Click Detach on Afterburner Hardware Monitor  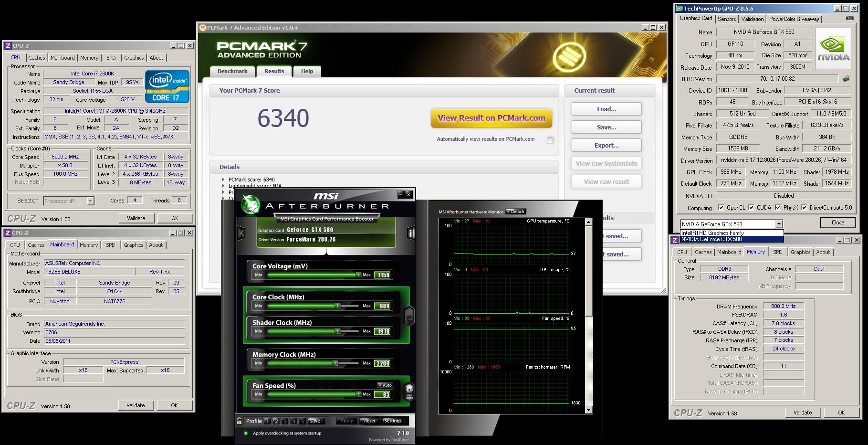[515, 212]
